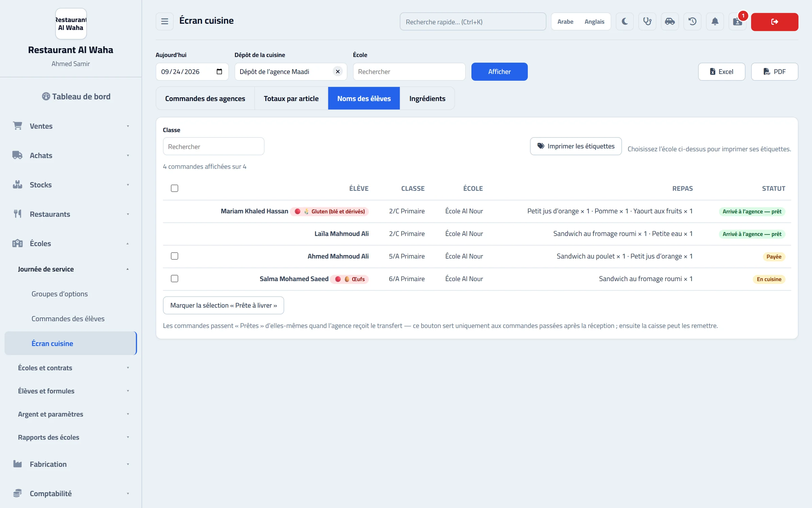Click the Tableau de bord dashboard icon
The height and width of the screenshot is (508, 812).
[x=46, y=97]
